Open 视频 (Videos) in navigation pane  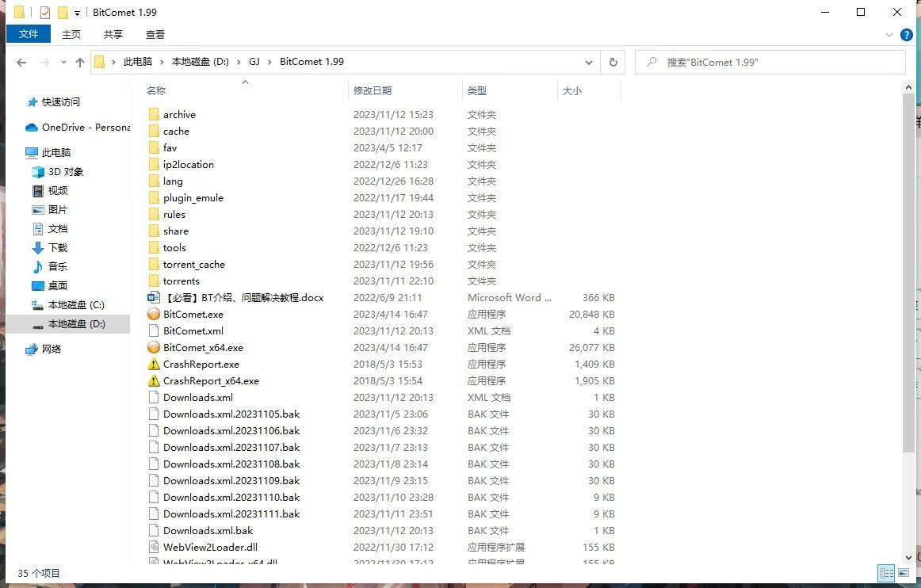(50, 191)
